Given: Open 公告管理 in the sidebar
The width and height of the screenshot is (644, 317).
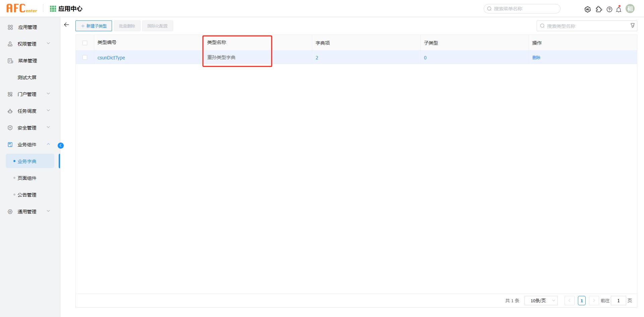Looking at the screenshot, I should pos(27,195).
